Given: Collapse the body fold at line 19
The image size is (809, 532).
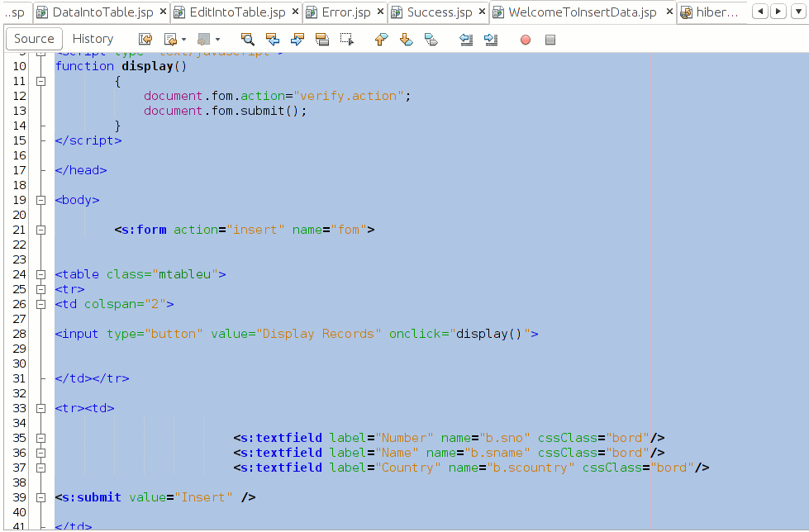Looking at the screenshot, I should coord(40,200).
